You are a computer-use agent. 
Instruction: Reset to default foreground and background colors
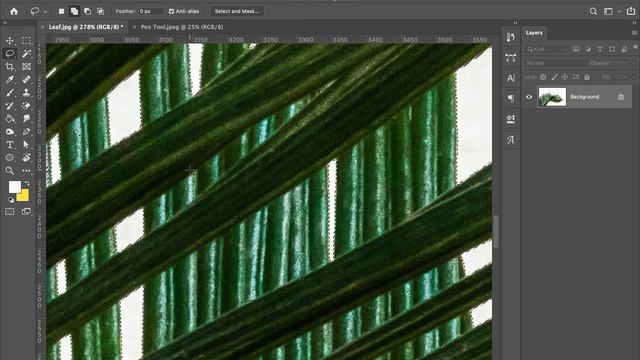[x=11, y=200]
